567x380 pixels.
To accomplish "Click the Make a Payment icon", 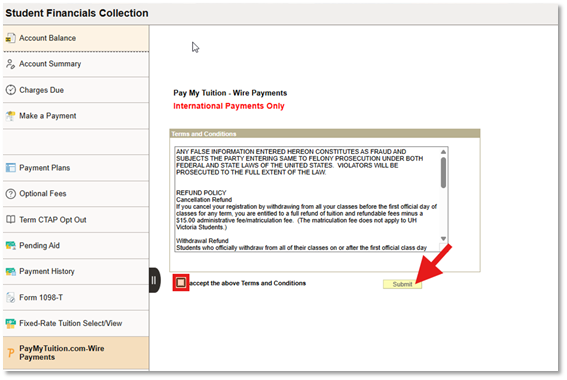I will coord(10,116).
